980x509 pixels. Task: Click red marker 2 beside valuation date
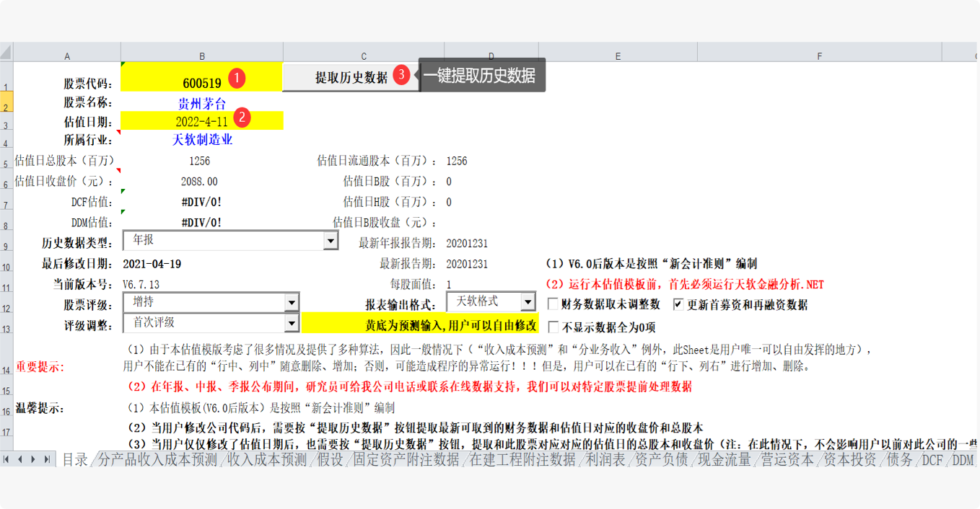click(x=242, y=117)
